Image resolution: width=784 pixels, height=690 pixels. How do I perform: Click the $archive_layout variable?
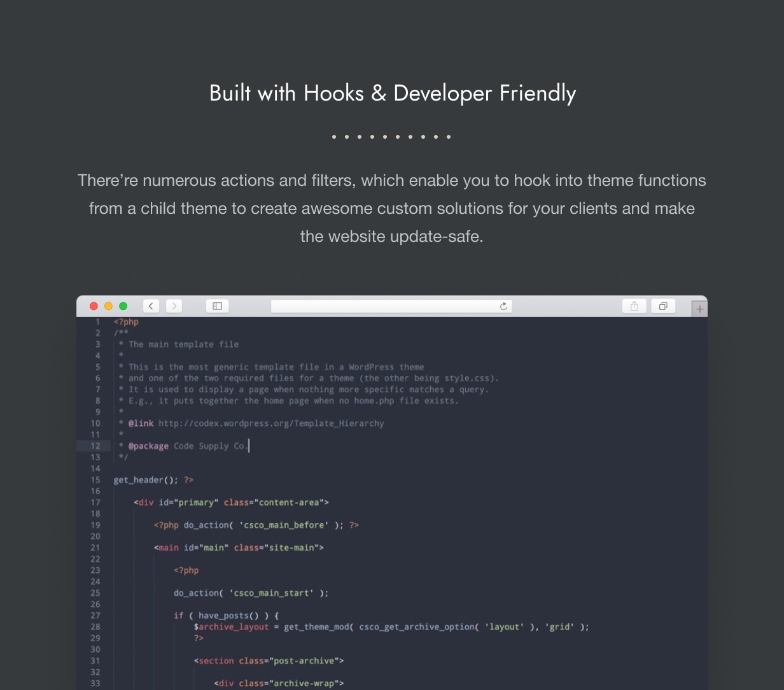(232, 627)
